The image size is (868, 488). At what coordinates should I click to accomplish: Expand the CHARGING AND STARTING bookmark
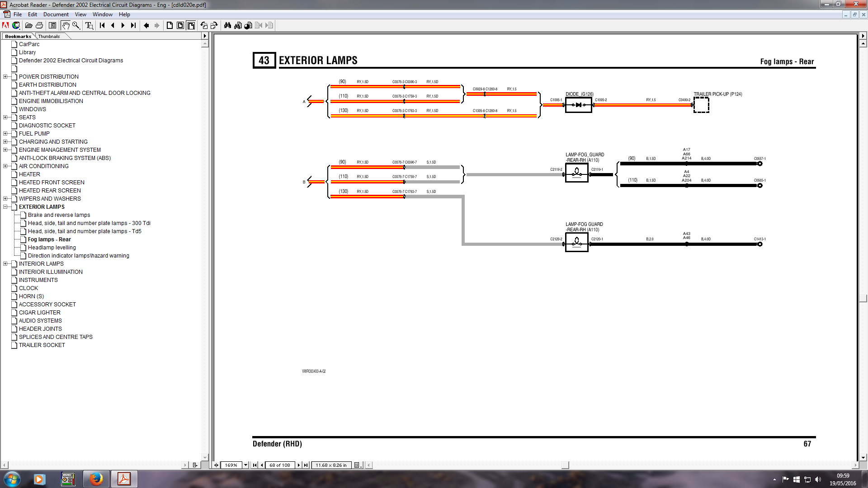(x=5, y=142)
